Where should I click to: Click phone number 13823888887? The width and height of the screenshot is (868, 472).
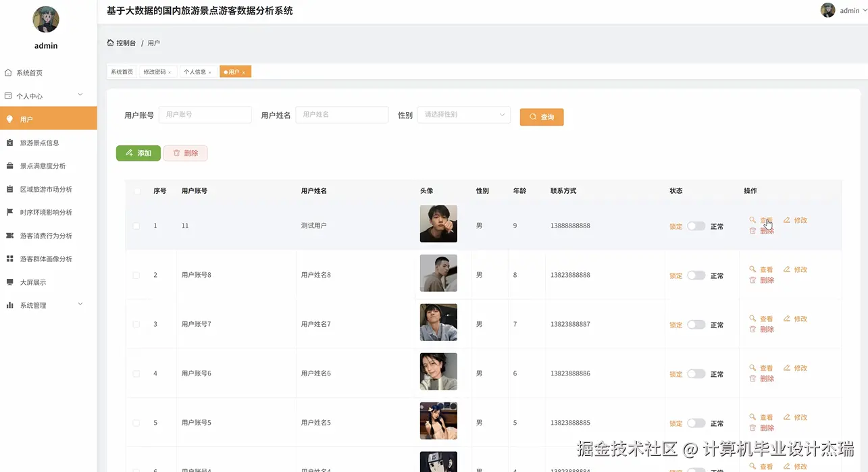[570, 324]
